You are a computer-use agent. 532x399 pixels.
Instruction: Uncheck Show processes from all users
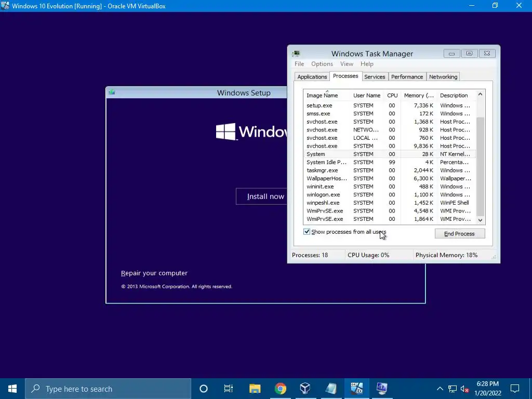coord(307,232)
